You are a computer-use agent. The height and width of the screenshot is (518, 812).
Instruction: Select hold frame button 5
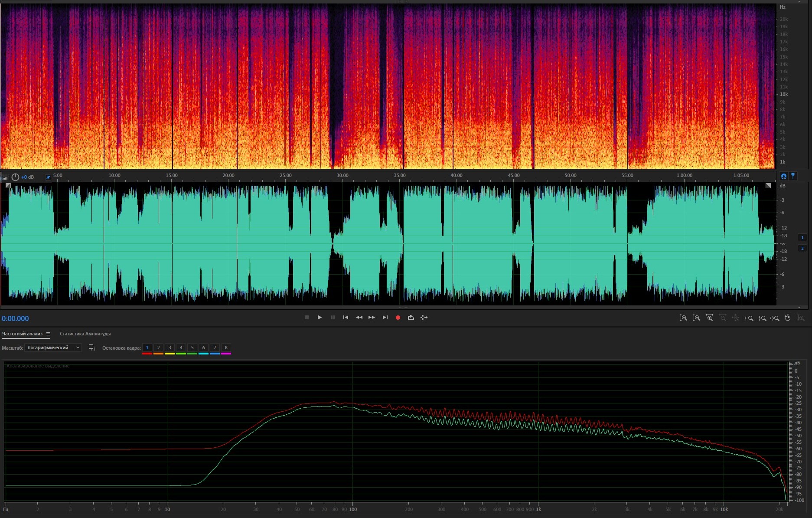(192, 348)
